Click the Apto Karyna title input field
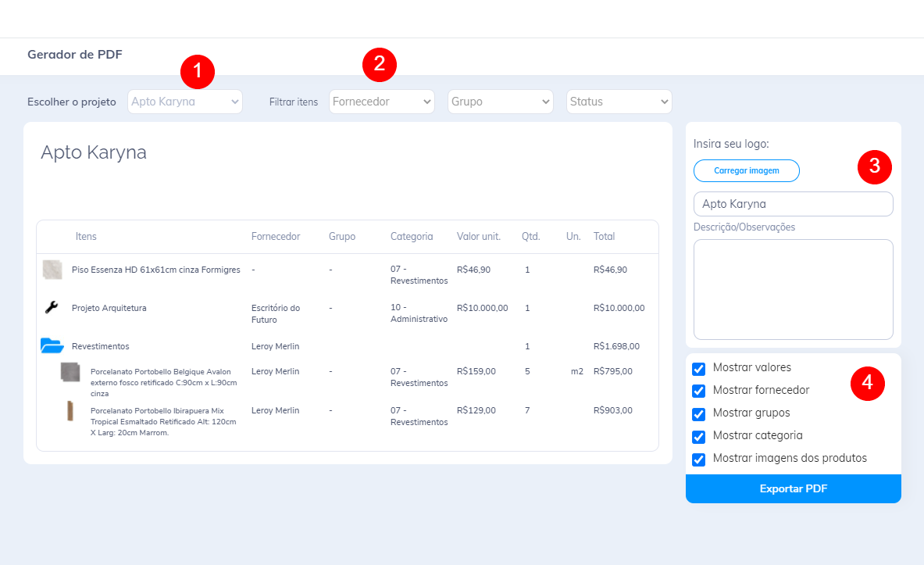 tap(794, 204)
